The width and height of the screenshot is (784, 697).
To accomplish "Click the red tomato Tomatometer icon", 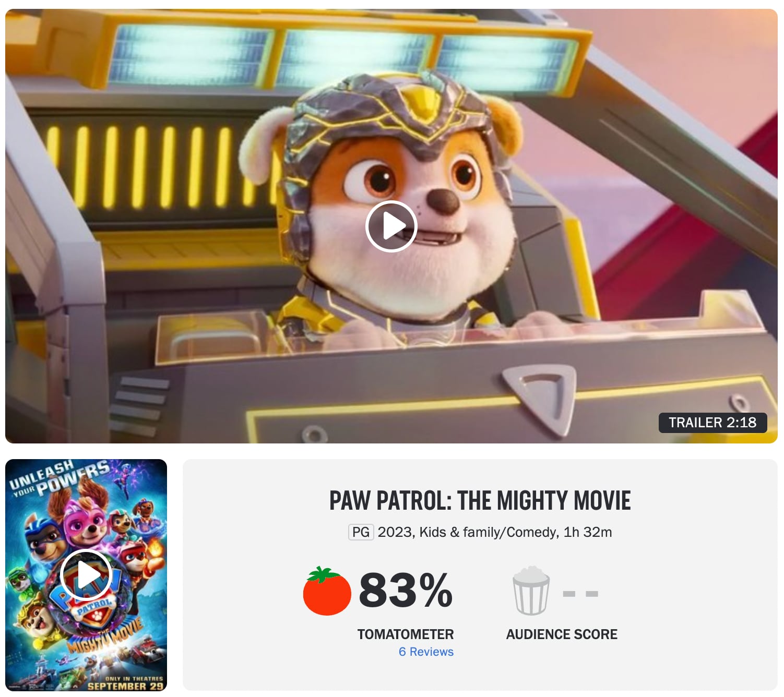I will click(327, 591).
